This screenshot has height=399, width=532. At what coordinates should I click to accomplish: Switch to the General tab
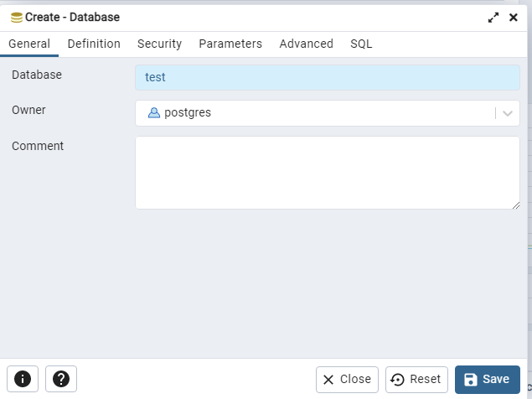click(29, 44)
